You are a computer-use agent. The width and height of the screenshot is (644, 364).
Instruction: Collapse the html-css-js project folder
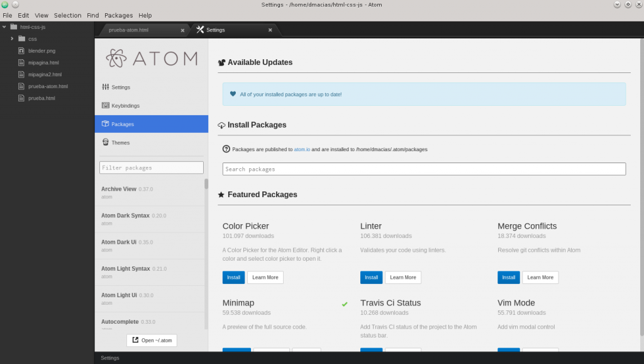coord(5,27)
